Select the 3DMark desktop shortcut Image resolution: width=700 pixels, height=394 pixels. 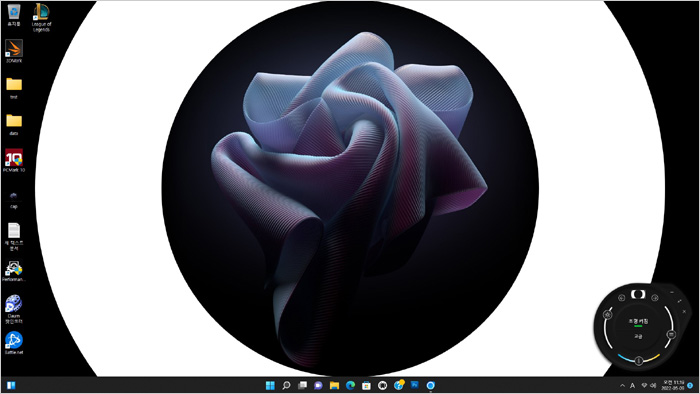click(x=14, y=51)
